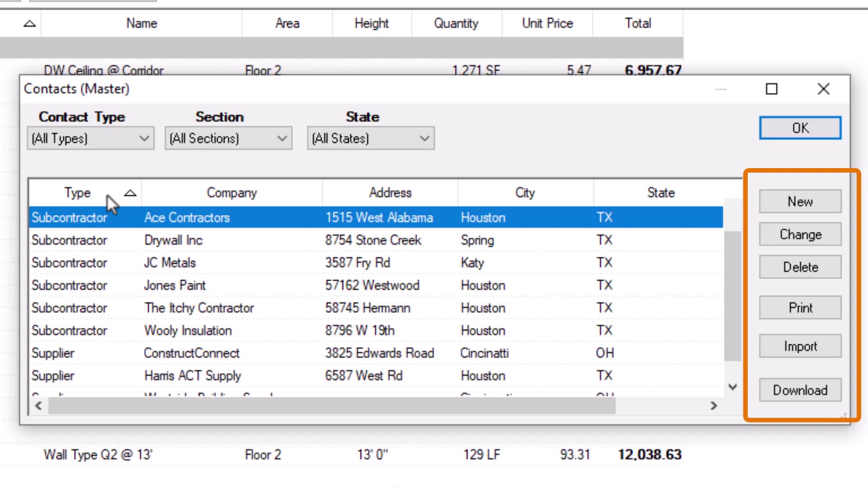This screenshot has height=488, width=868.
Task: Click the Download button
Action: 800,390
